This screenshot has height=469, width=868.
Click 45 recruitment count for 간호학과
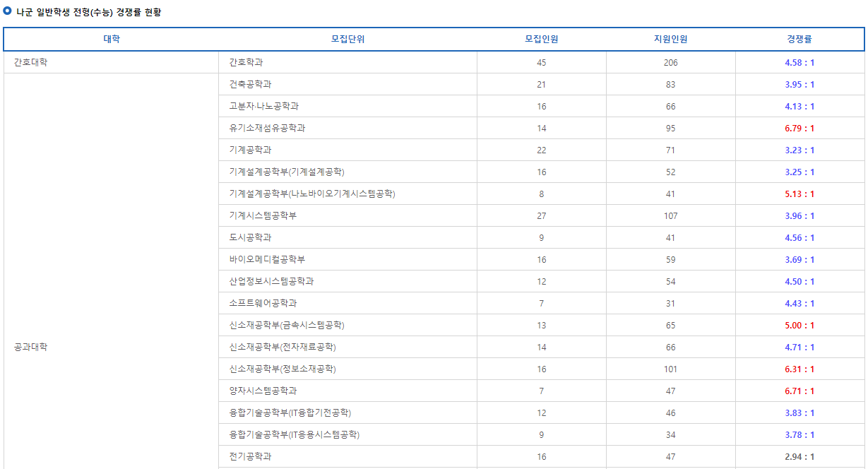542,63
